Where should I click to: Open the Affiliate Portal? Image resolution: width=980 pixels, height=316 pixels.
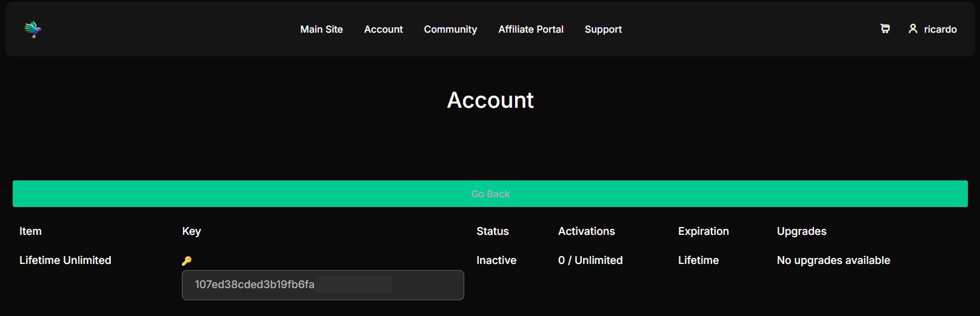pos(530,29)
